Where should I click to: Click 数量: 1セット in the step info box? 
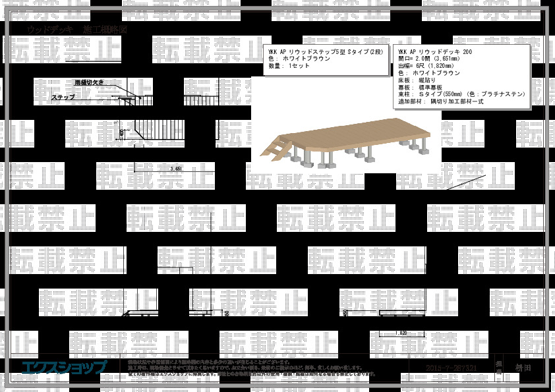click(x=289, y=66)
